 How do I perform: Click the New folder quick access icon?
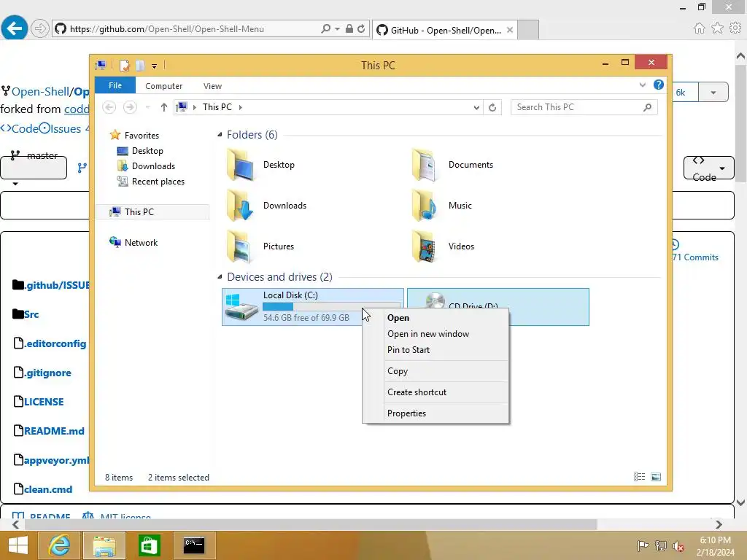coord(140,65)
